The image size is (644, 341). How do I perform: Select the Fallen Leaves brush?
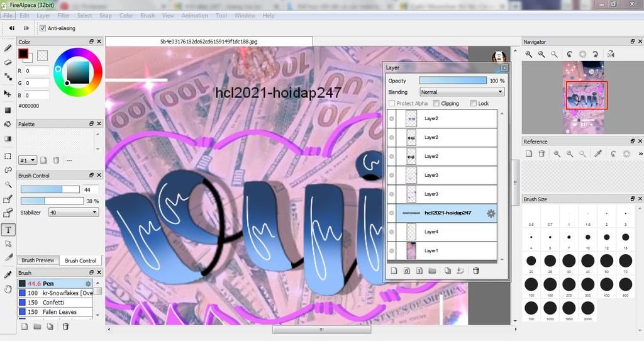(55, 312)
